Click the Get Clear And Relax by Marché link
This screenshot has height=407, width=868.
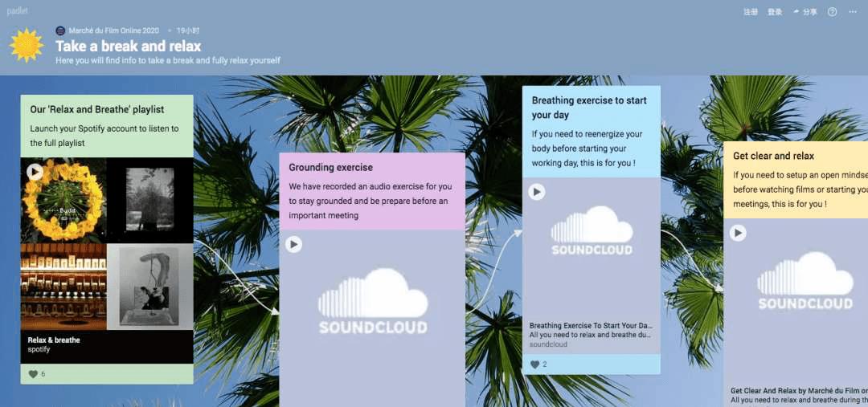coord(799,390)
